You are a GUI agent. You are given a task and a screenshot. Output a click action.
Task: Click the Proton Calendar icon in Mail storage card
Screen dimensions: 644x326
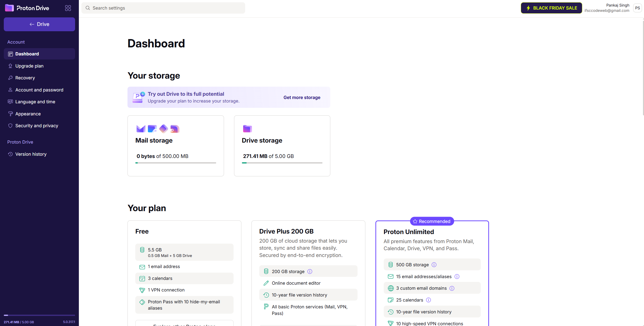pyautogui.click(x=152, y=128)
